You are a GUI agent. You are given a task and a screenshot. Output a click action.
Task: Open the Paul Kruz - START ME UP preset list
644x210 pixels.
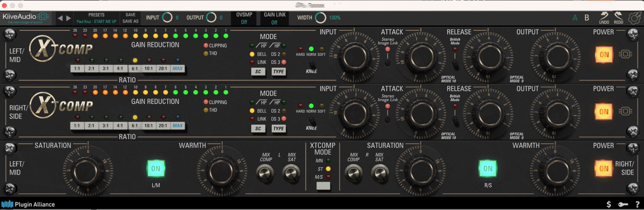point(96,22)
